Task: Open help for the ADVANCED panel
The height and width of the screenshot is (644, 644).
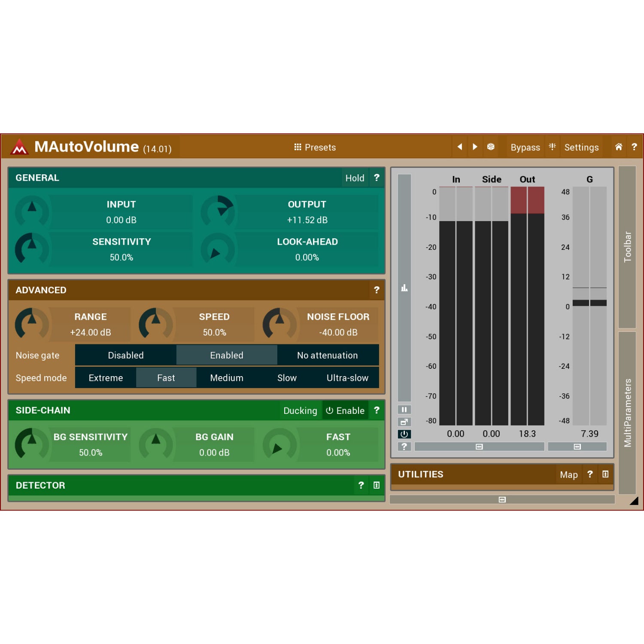Action: coord(377,290)
